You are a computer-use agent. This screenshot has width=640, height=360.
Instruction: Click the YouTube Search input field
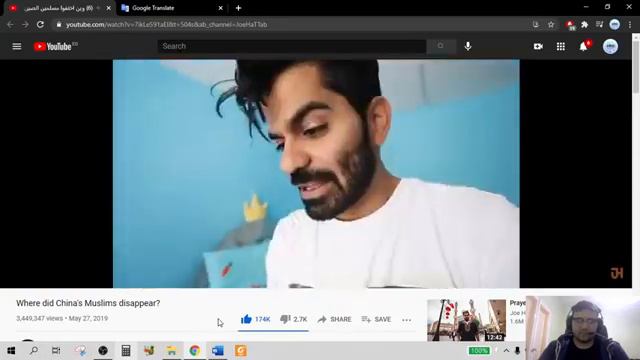tap(292, 46)
